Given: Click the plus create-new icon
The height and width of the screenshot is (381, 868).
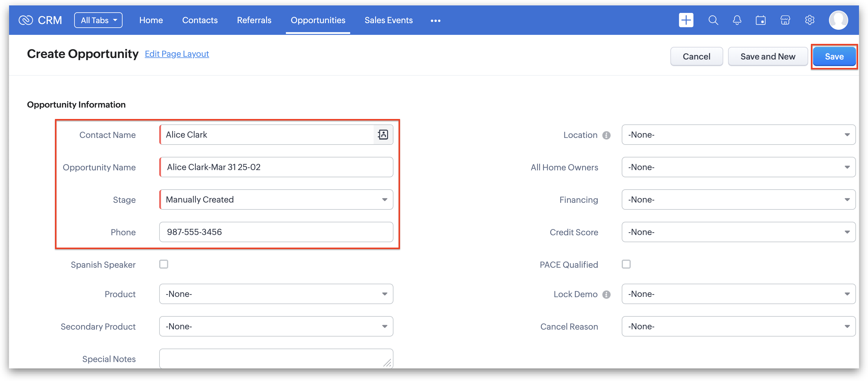Looking at the screenshot, I should pyautogui.click(x=686, y=20).
